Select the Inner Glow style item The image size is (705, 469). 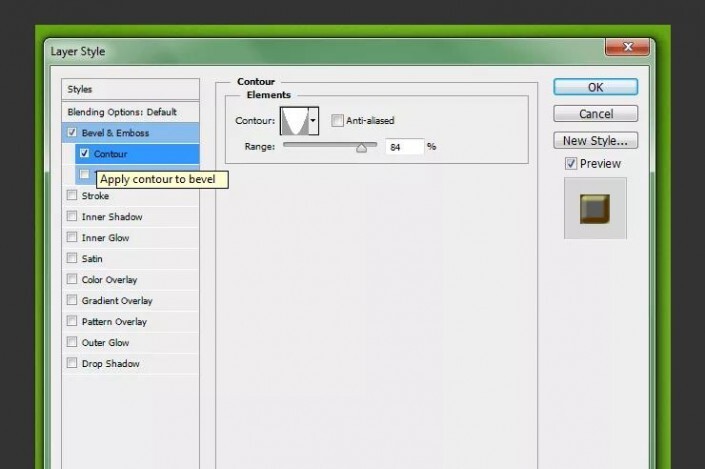[105, 238]
